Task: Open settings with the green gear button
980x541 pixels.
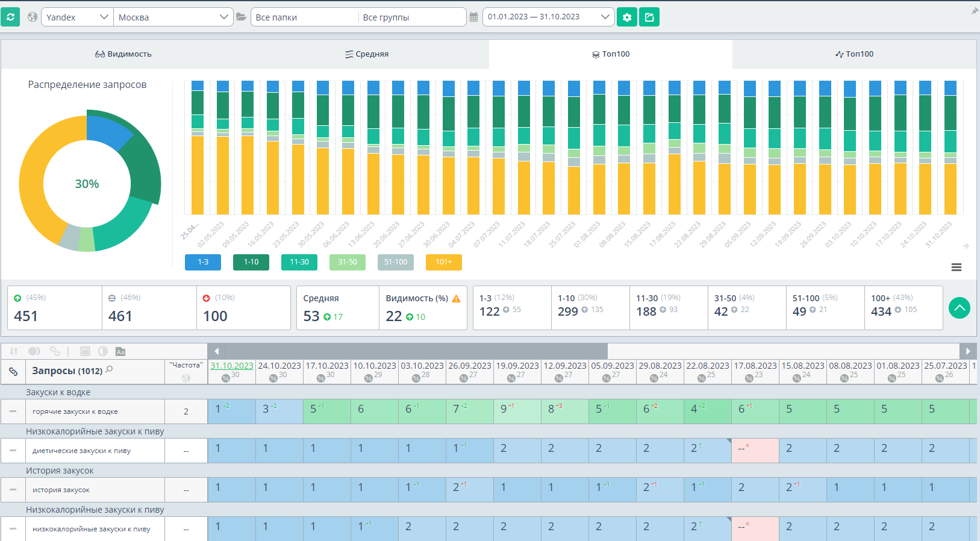Action: [627, 17]
